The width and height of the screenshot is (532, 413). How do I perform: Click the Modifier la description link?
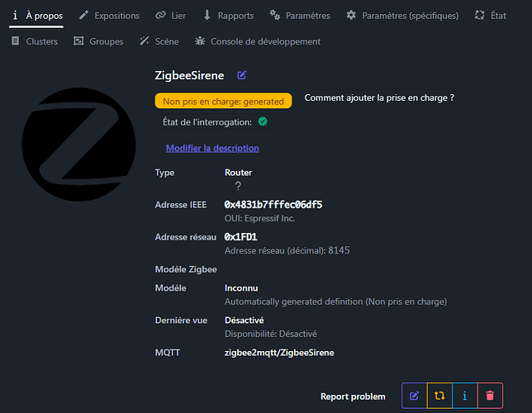coord(212,149)
